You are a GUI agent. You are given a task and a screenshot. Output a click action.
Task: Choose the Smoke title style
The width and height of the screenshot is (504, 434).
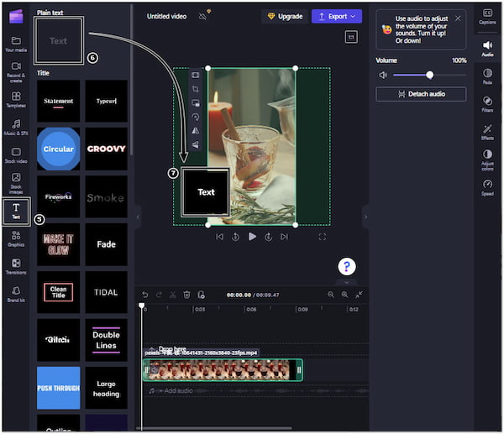(106, 196)
